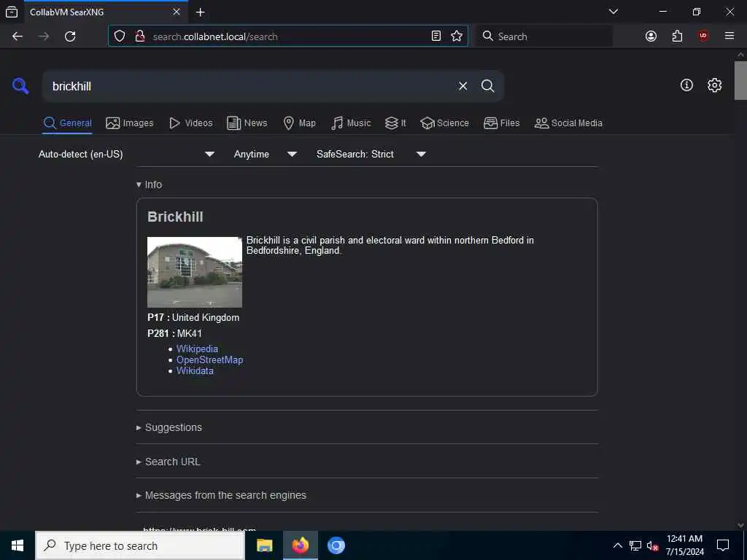The image size is (747, 560).
Task: Open Auto-detect language dropdown
Action: pyautogui.click(x=127, y=155)
